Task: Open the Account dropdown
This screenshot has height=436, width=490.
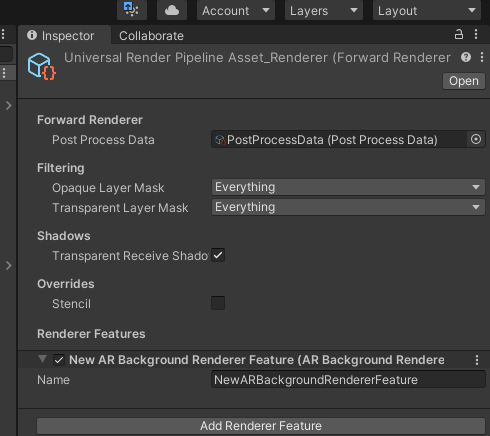Action: click(x=236, y=10)
